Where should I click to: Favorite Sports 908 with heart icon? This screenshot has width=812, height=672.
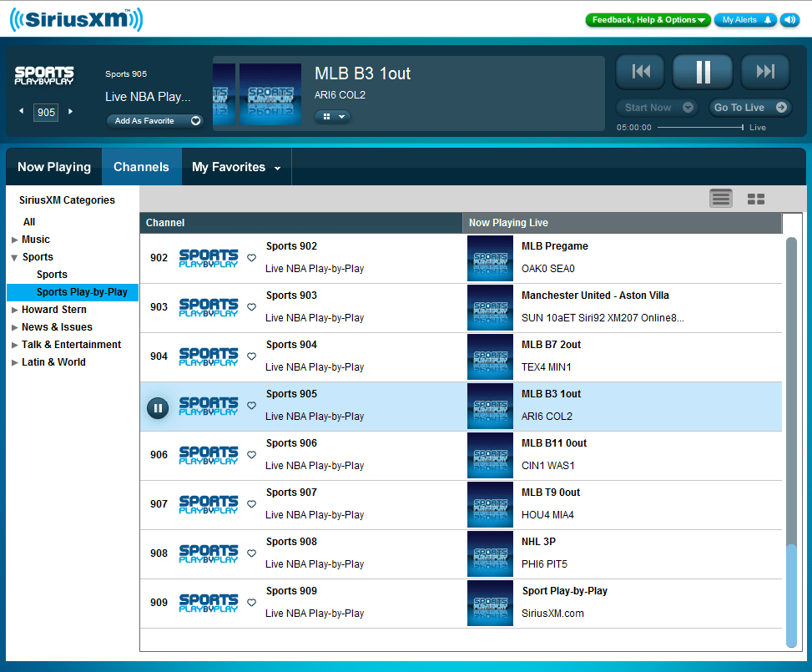252,553
